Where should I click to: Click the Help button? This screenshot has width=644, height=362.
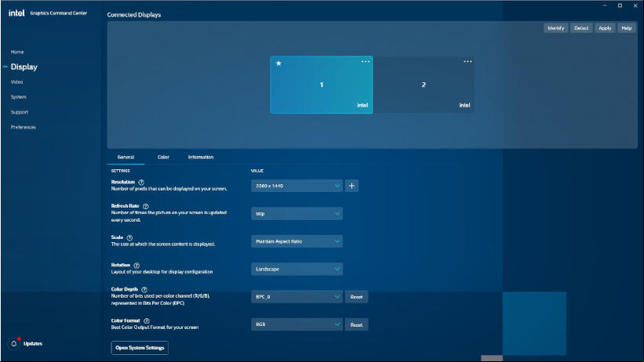pyautogui.click(x=627, y=28)
